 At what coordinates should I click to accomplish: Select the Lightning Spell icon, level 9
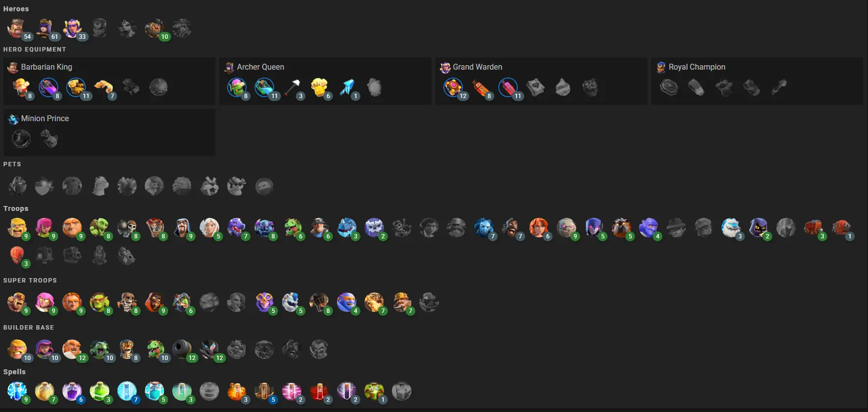[x=17, y=391]
